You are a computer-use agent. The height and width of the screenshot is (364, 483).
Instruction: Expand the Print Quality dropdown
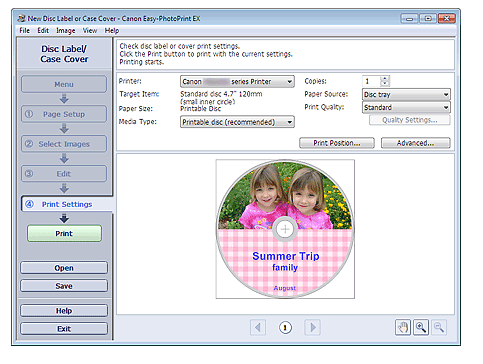tap(406, 108)
